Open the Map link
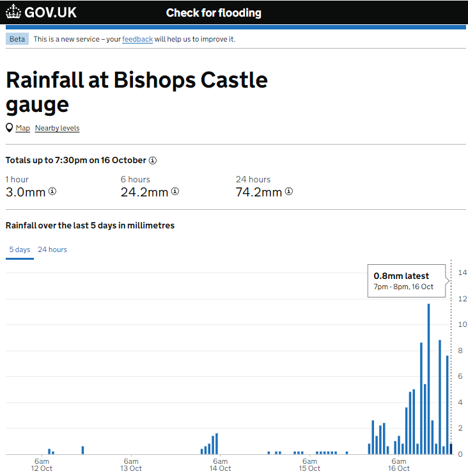 click(23, 128)
